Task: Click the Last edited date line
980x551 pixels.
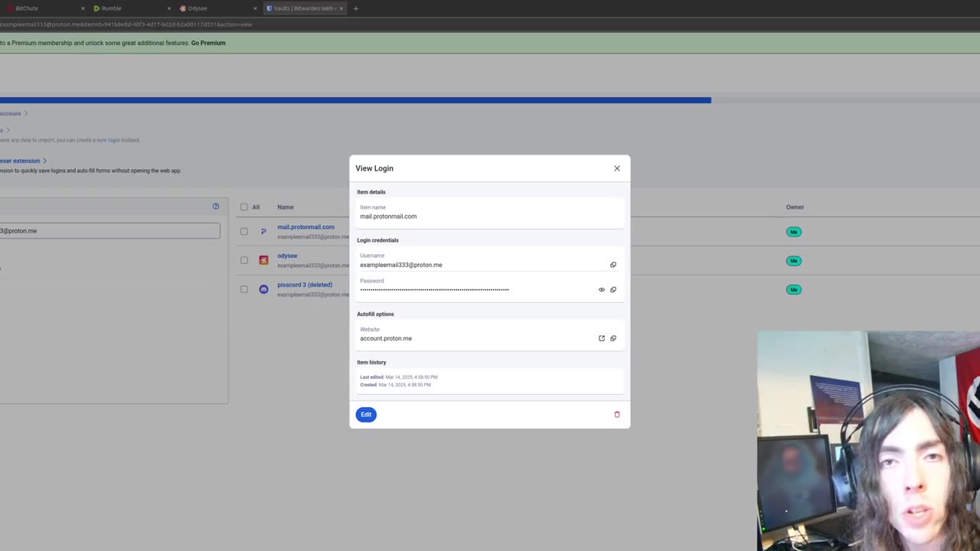Action: coord(399,377)
